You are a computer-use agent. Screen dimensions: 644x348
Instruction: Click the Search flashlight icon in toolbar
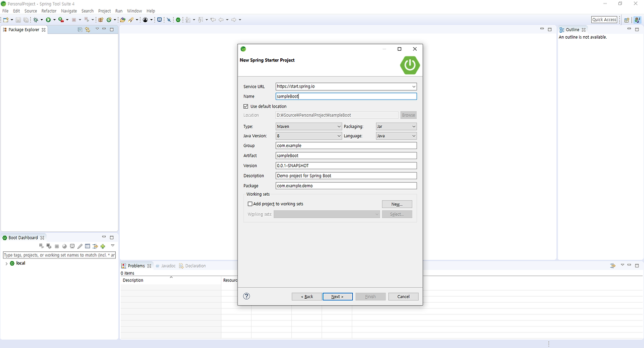131,20
